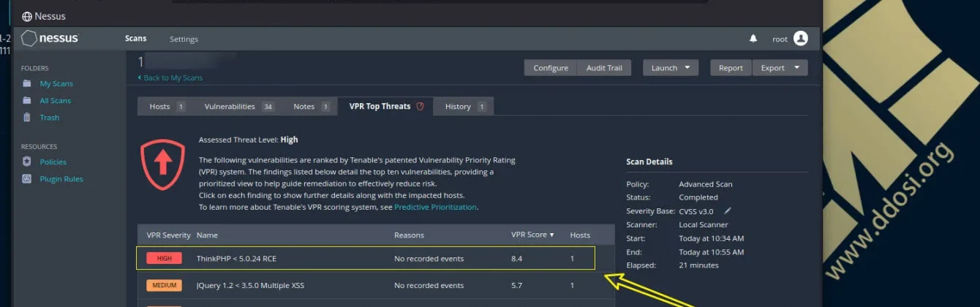Sort by Name column header

pos(207,235)
